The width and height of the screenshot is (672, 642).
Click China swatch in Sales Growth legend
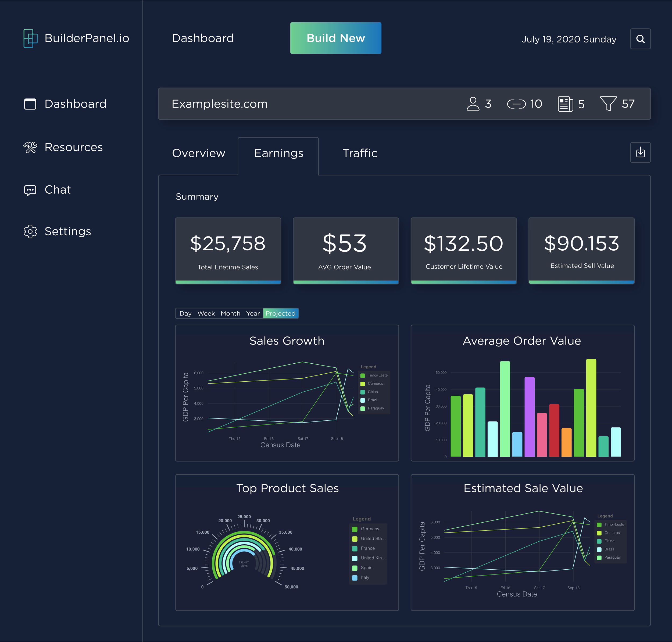(363, 392)
